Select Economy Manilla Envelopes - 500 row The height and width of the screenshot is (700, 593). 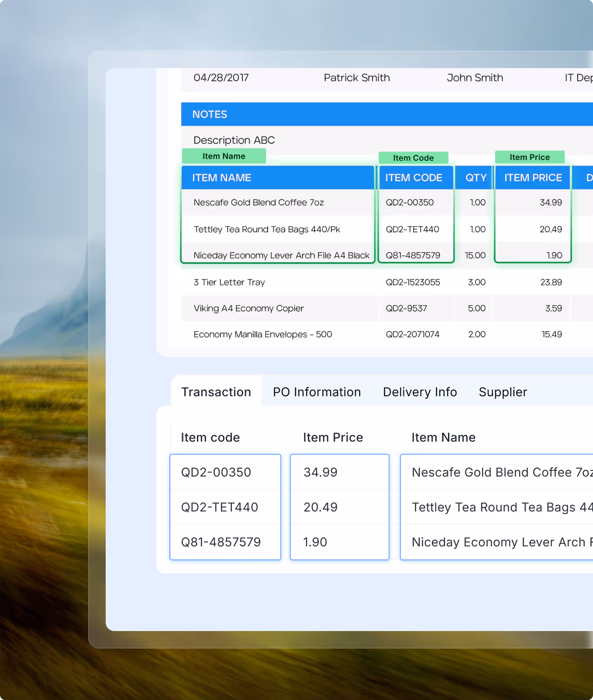tap(263, 334)
